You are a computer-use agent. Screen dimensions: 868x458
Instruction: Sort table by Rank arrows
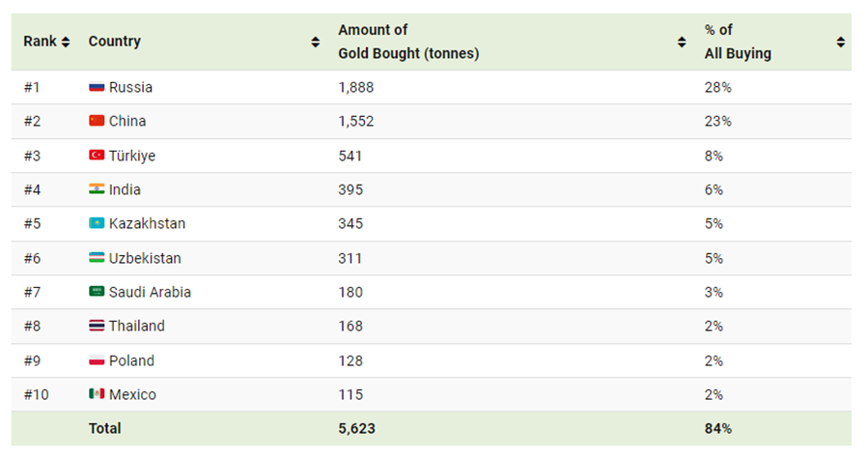point(66,42)
